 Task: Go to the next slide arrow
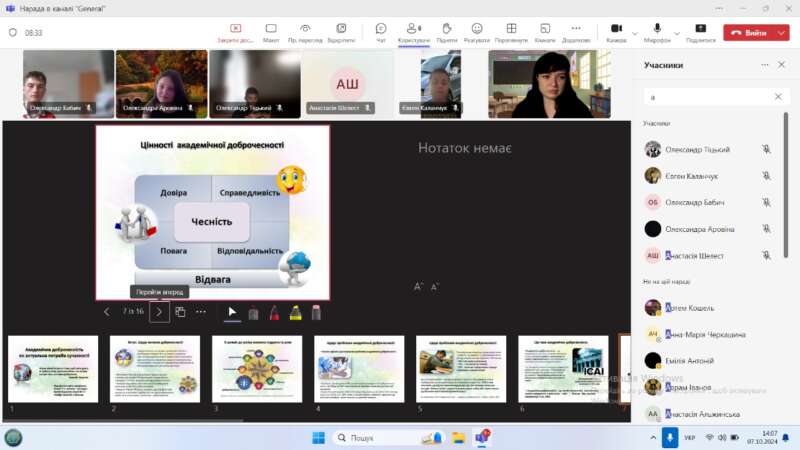159,312
